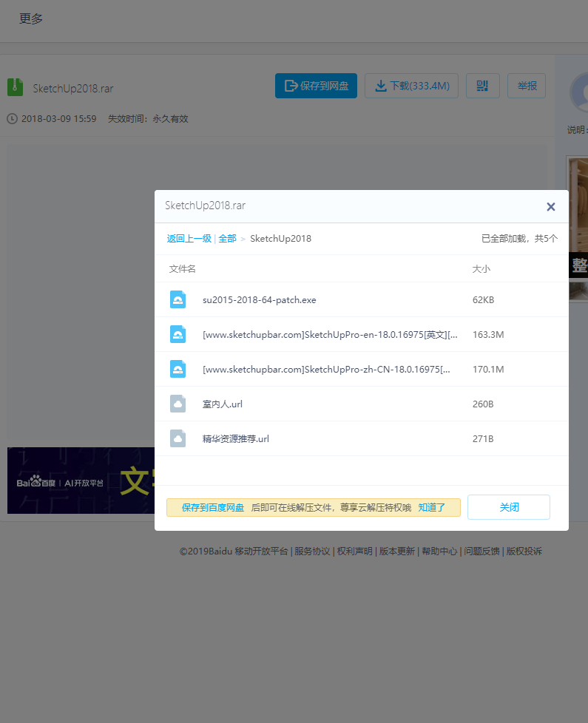Click 保存到百度网盘 link in tip
588x723 pixels.
[x=213, y=508]
